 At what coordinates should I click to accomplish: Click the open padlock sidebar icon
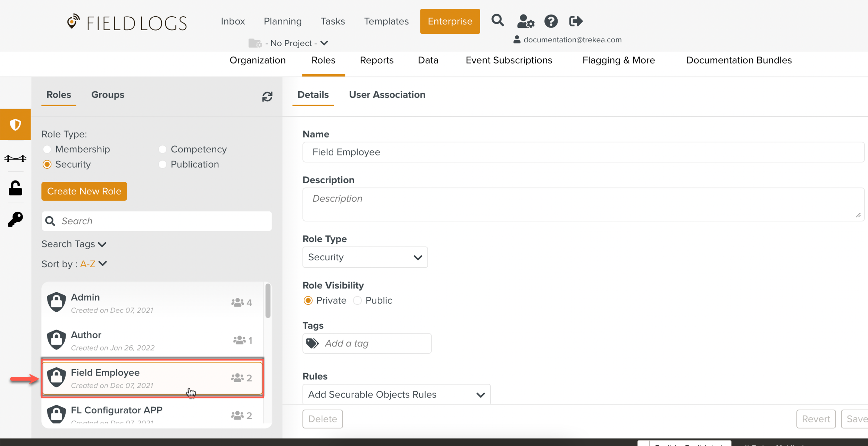pyautogui.click(x=15, y=188)
